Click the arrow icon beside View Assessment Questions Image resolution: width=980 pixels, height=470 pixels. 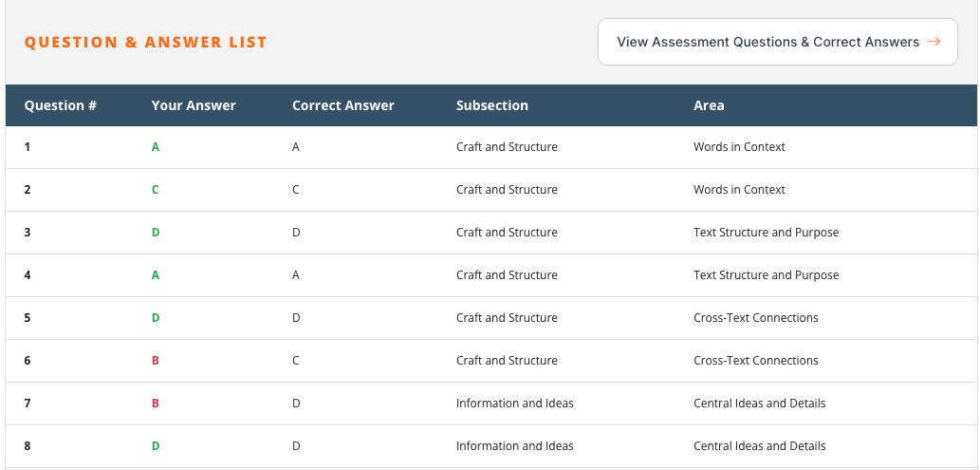(934, 42)
